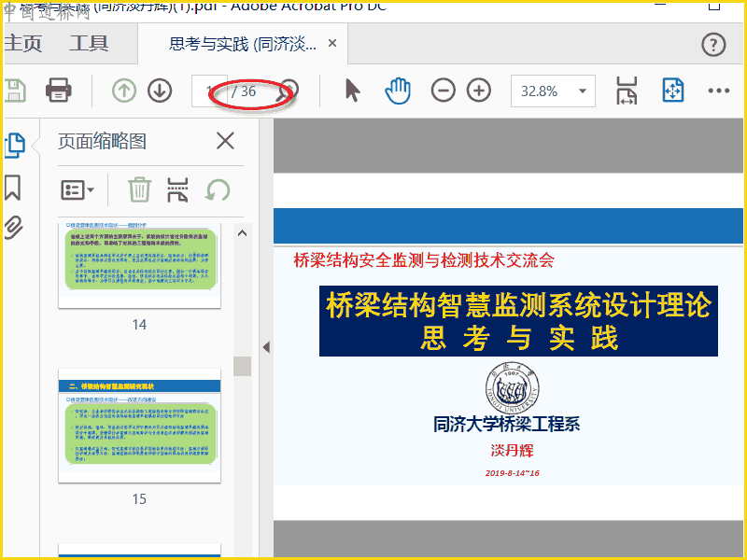
Task: Select page 15 thumbnail
Action: click(x=139, y=426)
